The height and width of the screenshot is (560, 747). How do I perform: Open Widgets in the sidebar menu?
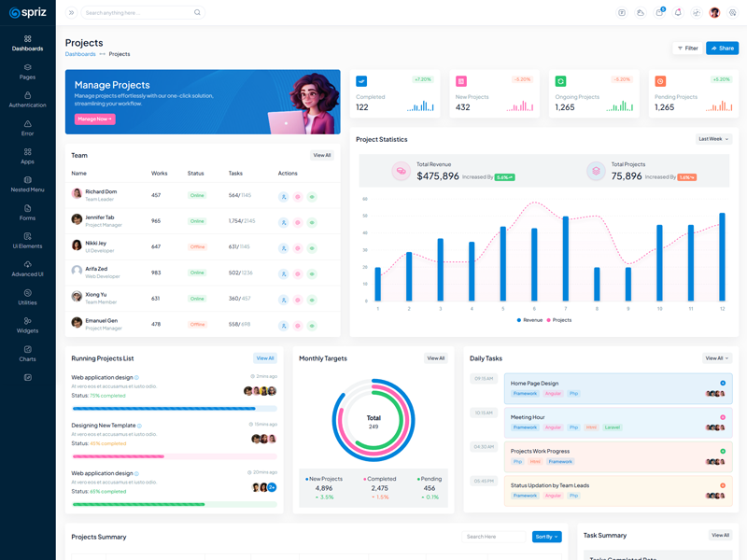pyautogui.click(x=27, y=325)
